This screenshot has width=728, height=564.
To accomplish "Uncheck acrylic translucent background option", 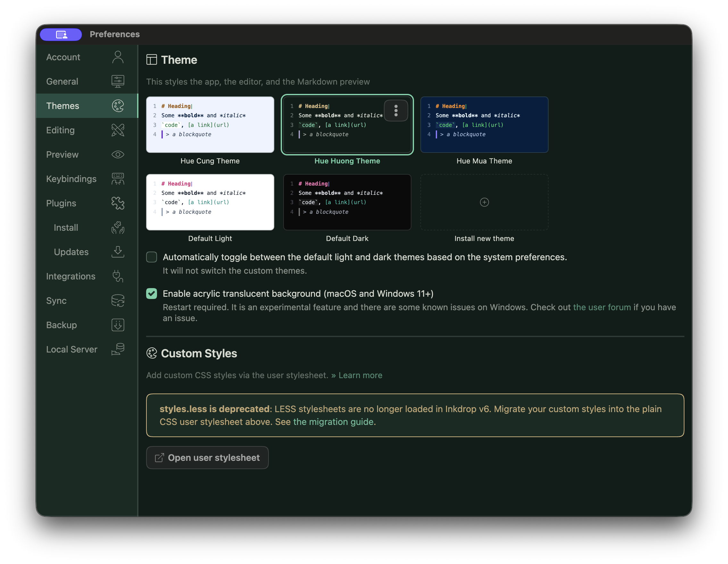I will [152, 293].
